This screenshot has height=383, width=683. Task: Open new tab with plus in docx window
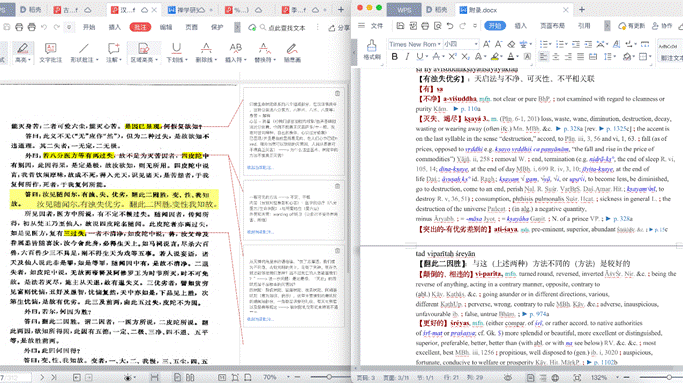tap(582, 10)
